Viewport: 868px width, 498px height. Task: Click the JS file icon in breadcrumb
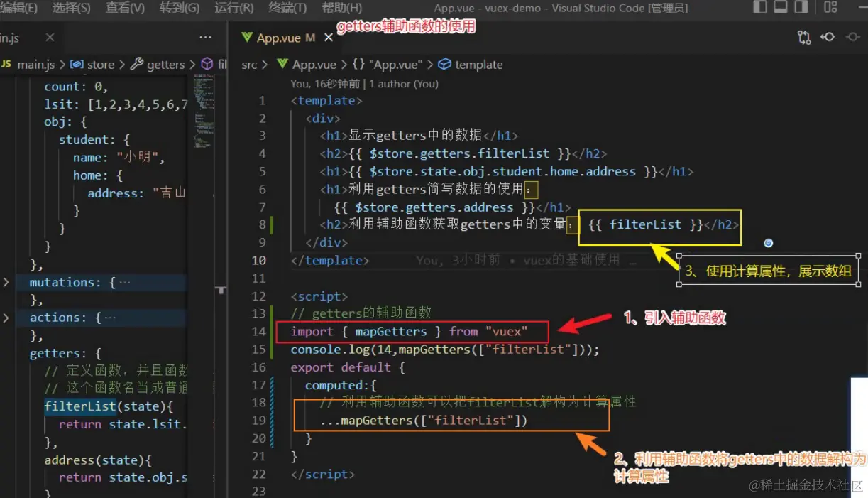coord(6,65)
